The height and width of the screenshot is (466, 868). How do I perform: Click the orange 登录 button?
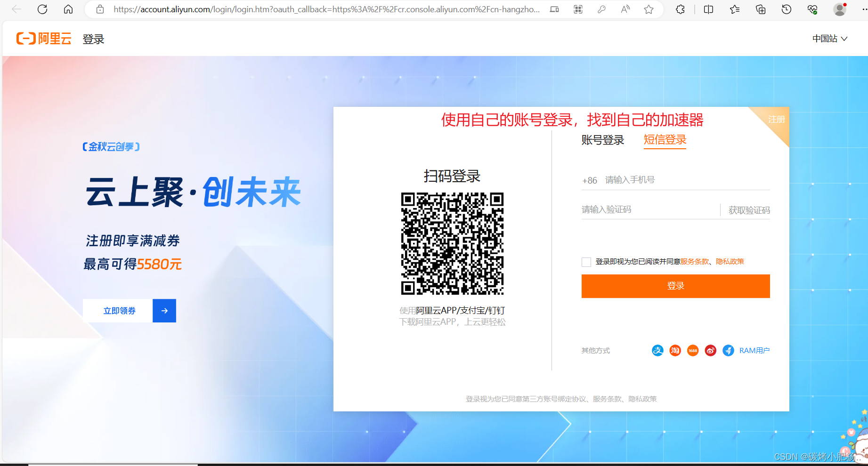pyautogui.click(x=676, y=286)
